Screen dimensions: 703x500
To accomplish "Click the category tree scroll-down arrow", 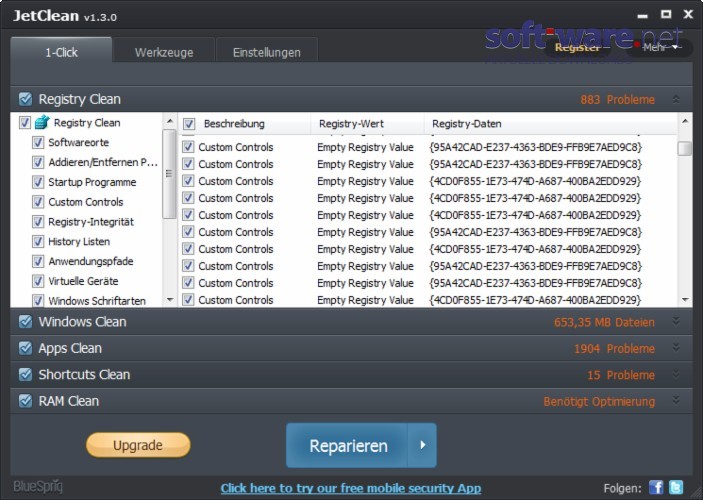I will click(x=169, y=300).
